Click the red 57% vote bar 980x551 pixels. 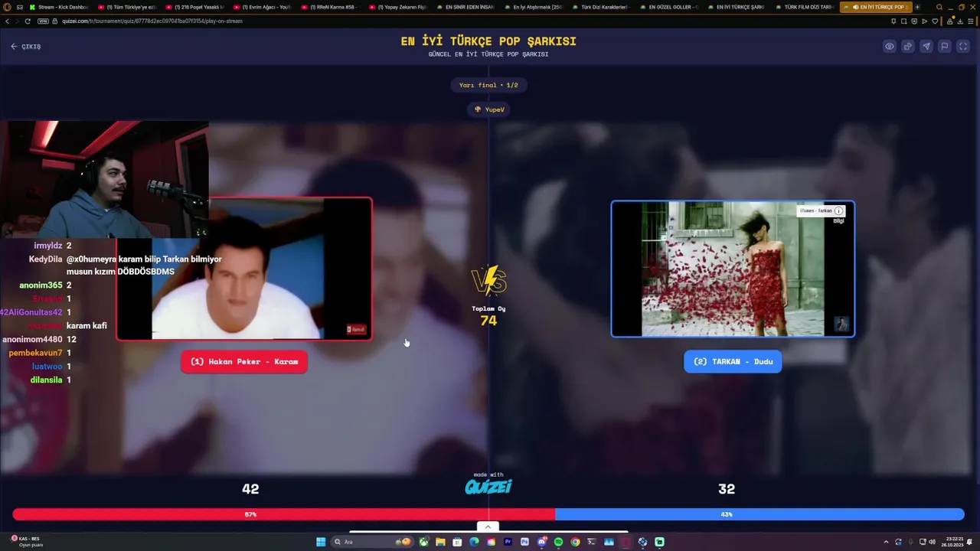(284, 514)
